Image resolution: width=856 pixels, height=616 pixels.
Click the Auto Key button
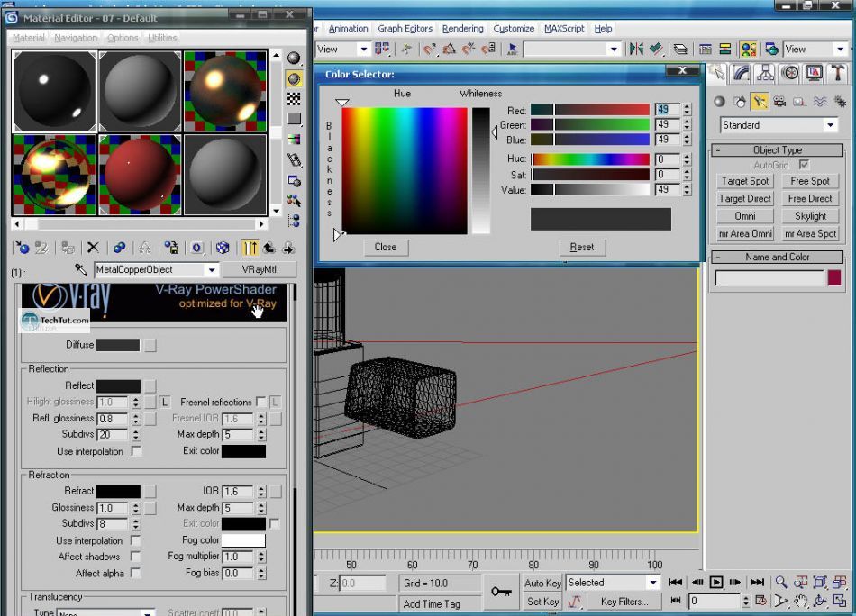click(x=542, y=583)
